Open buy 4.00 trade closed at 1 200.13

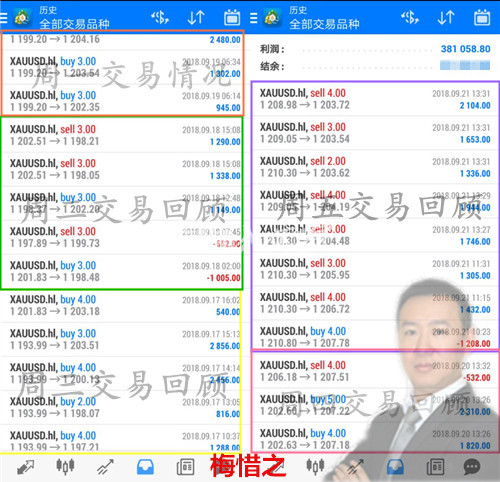point(121,373)
